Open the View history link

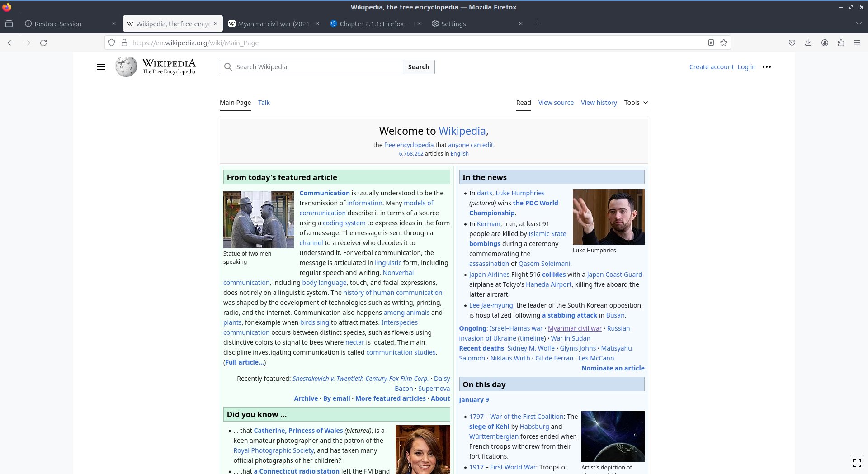pyautogui.click(x=599, y=103)
